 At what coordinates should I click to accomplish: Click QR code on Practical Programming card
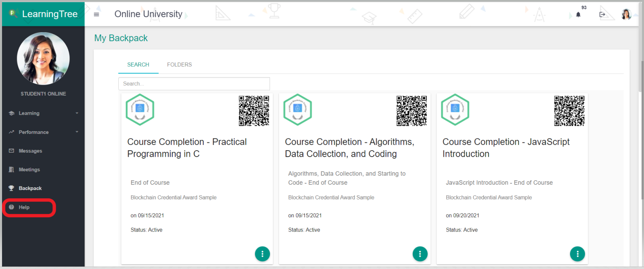pyautogui.click(x=254, y=111)
